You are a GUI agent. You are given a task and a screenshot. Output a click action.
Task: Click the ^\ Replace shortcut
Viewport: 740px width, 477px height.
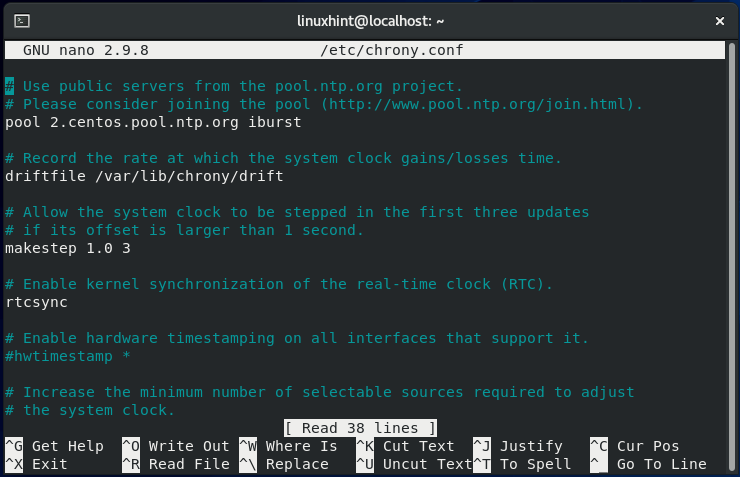[284, 464]
